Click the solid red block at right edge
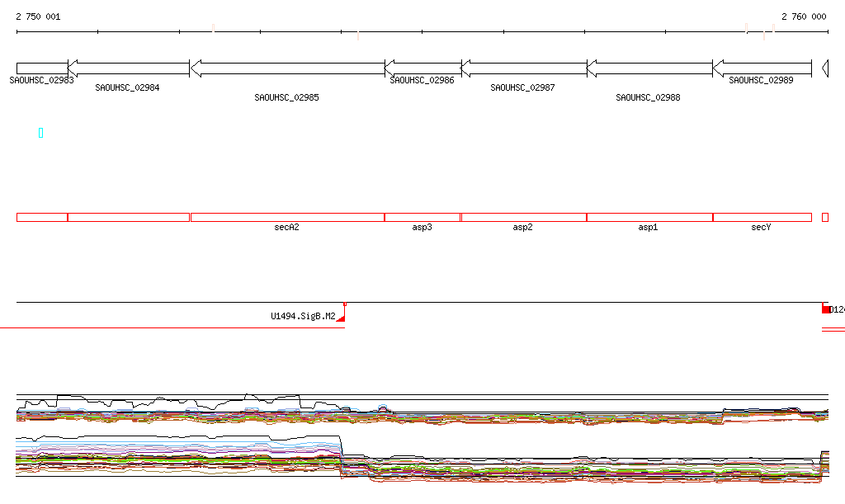This screenshot has height=504, width=845. pyautogui.click(x=825, y=309)
